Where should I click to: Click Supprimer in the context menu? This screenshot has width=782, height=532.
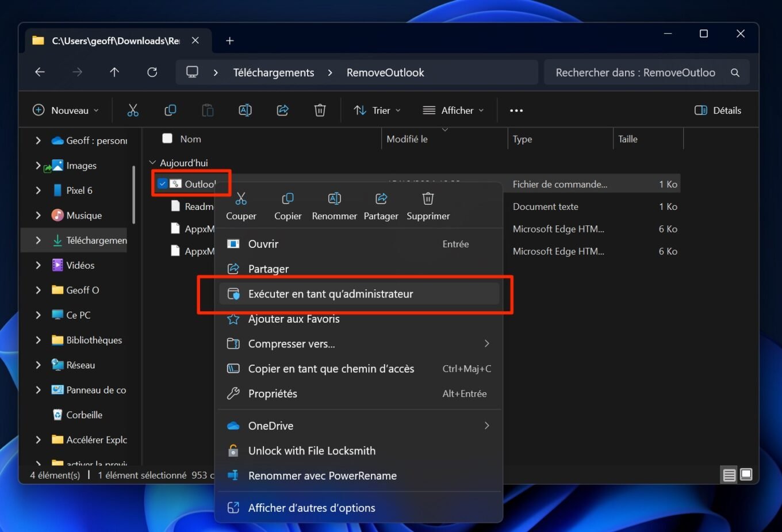coord(428,206)
